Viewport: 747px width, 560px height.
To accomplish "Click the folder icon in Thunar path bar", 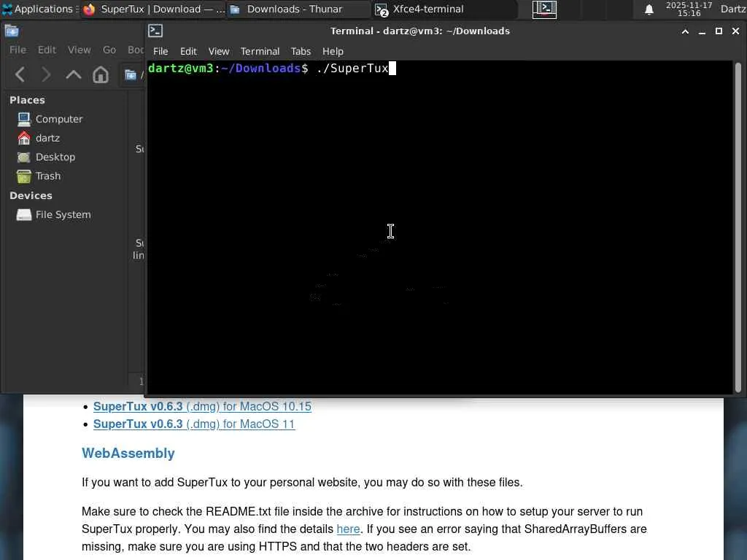I will [131, 75].
